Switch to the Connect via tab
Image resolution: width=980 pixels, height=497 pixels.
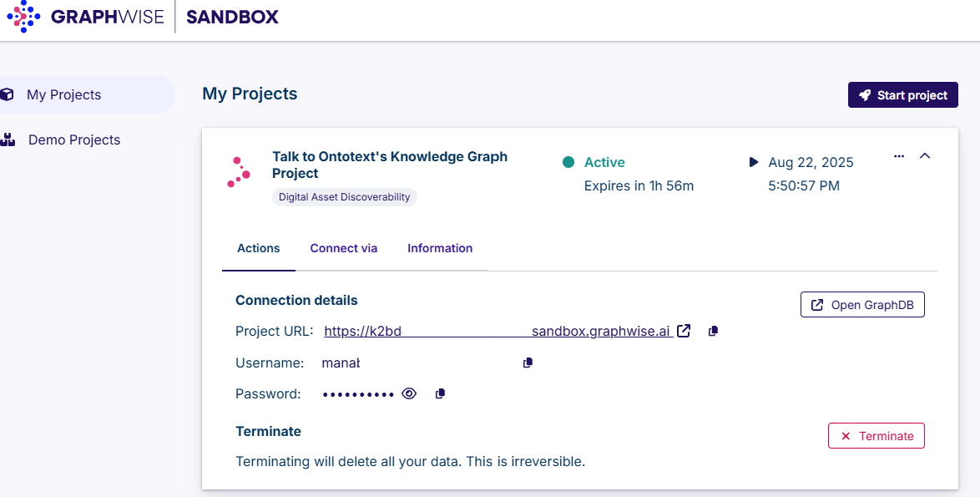(344, 248)
